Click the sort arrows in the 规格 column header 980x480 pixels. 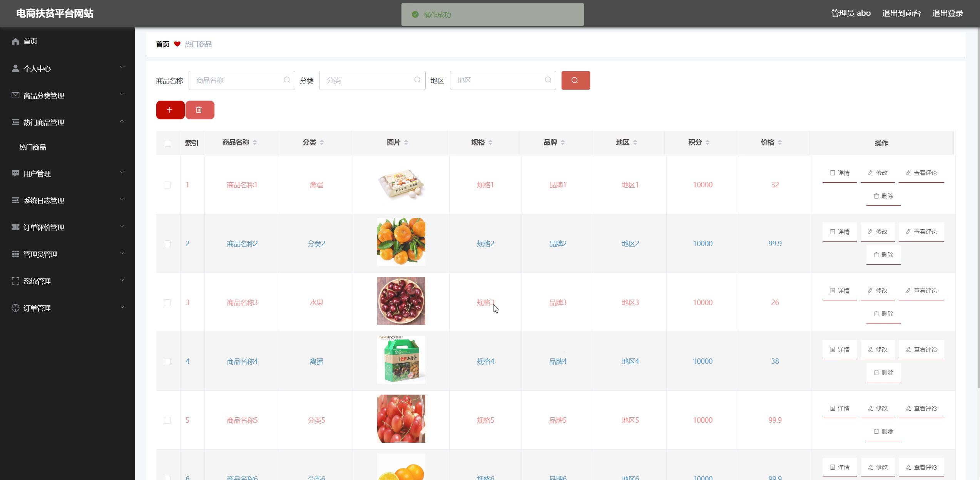[490, 143]
